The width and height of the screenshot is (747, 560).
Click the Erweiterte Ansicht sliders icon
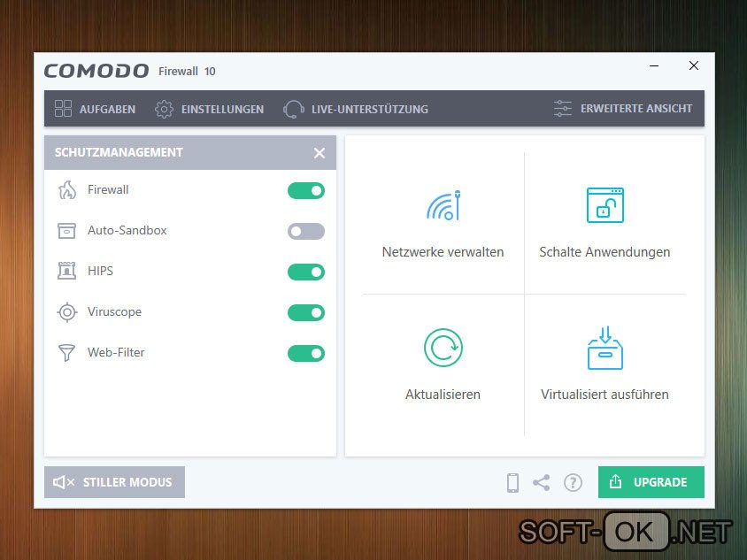[563, 109]
